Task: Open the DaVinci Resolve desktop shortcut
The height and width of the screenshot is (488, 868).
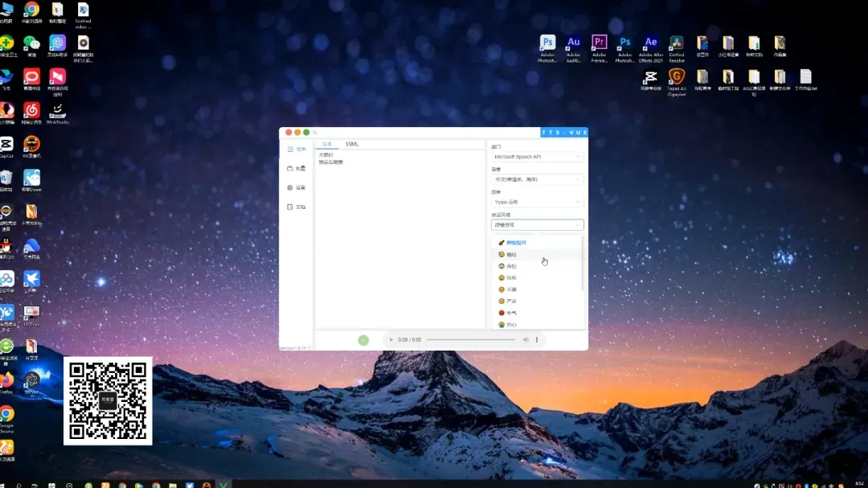Action: (x=677, y=49)
